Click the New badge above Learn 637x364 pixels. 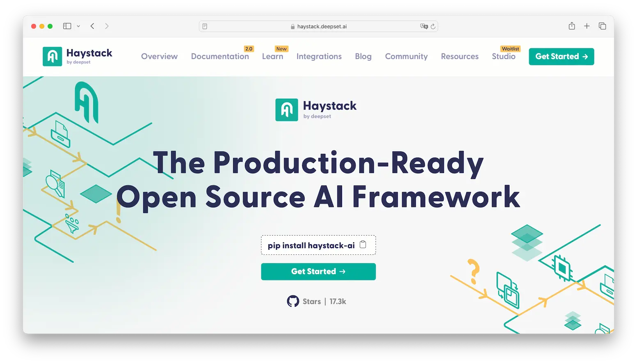coord(282,49)
